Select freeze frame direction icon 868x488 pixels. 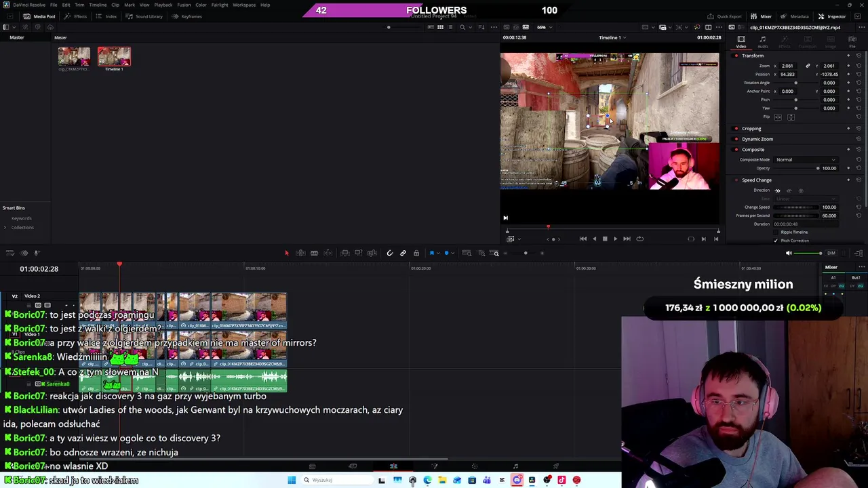pyautogui.click(x=801, y=191)
